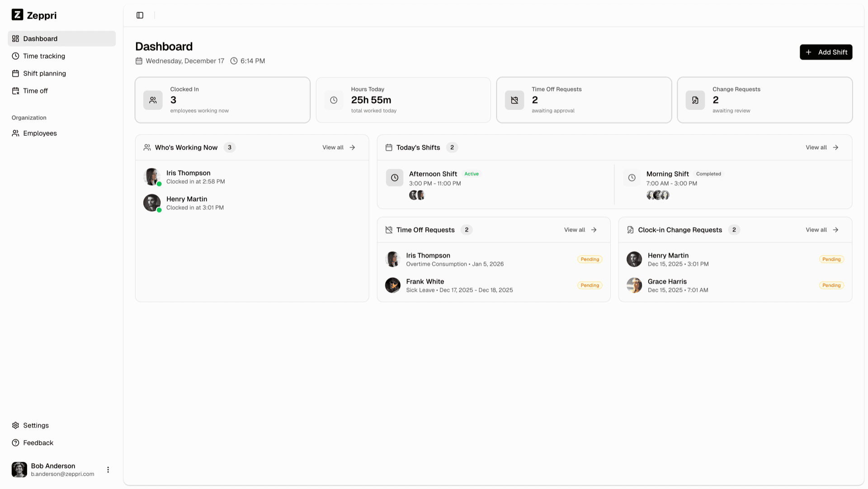Viewport: 868px width, 489px height.
Task: Select the Time tracking clock icon
Action: click(16, 56)
